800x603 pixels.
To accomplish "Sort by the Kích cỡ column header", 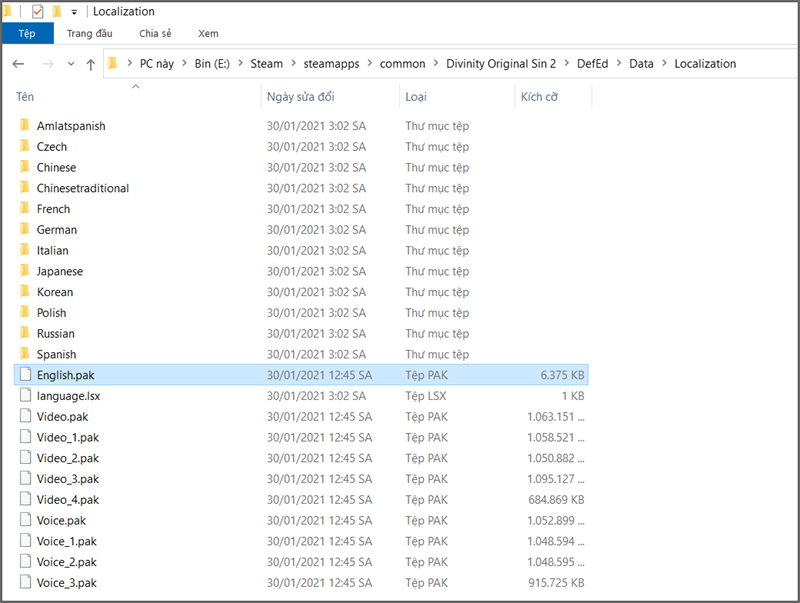I will pyautogui.click(x=554, y=97).
